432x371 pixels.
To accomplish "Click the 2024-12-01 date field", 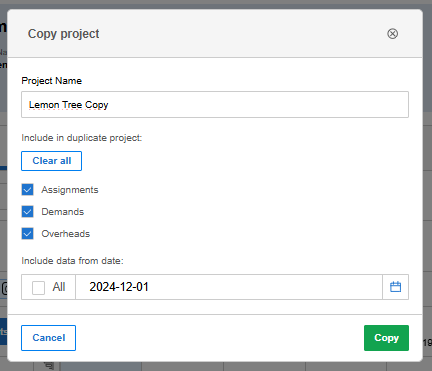I will point(229,287).
